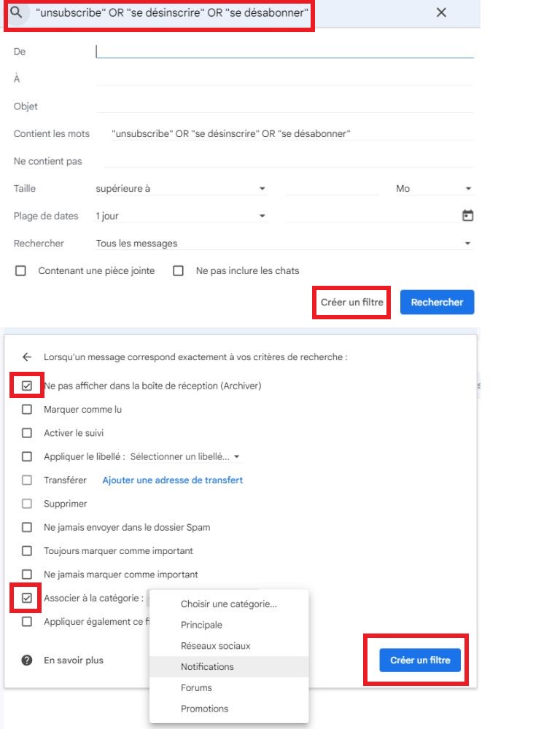560x729 pixels.
Task: Clear the search with the X icon
Action: pyautogui.click(x=441, y=12)
